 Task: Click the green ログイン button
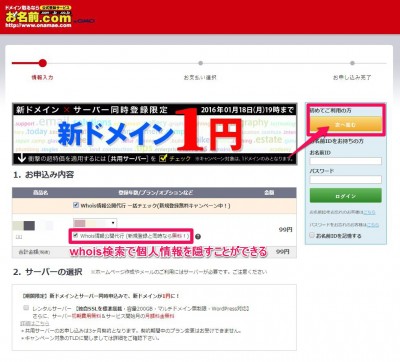coord(345,196)
